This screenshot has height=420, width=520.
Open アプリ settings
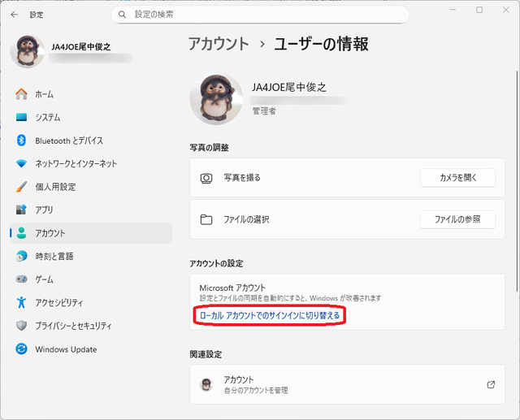pos(91,210)
